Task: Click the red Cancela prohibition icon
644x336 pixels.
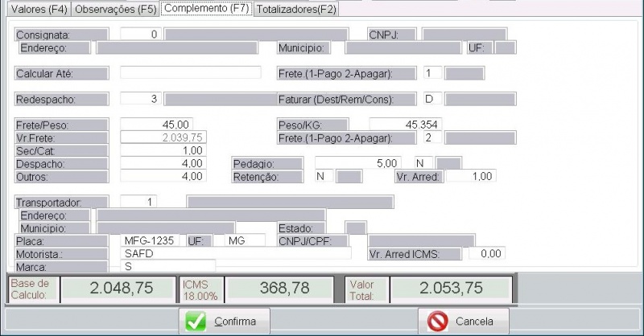Action: [437, 322]
